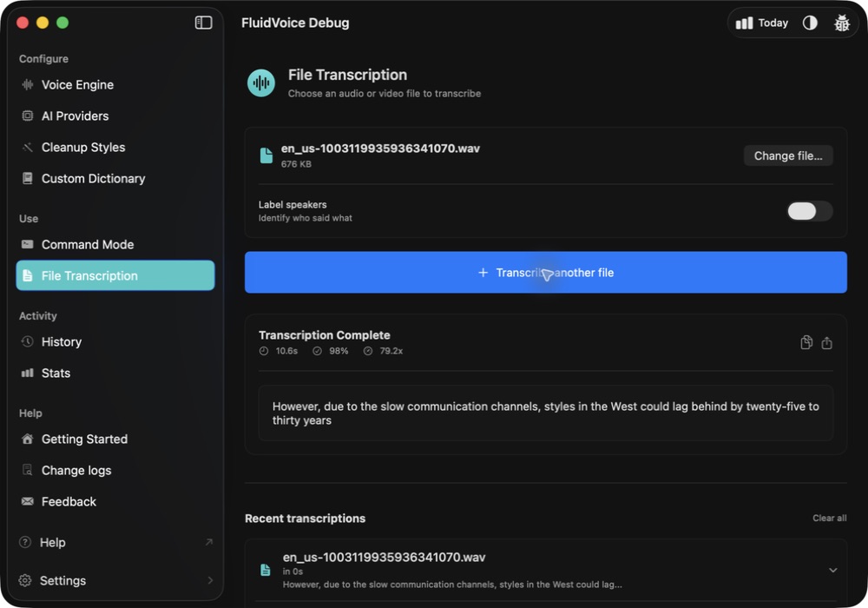The height and width of the screenshot is (608, 868).
Task: Enable the Label speakers switch
Action: [x=810, y=211]
